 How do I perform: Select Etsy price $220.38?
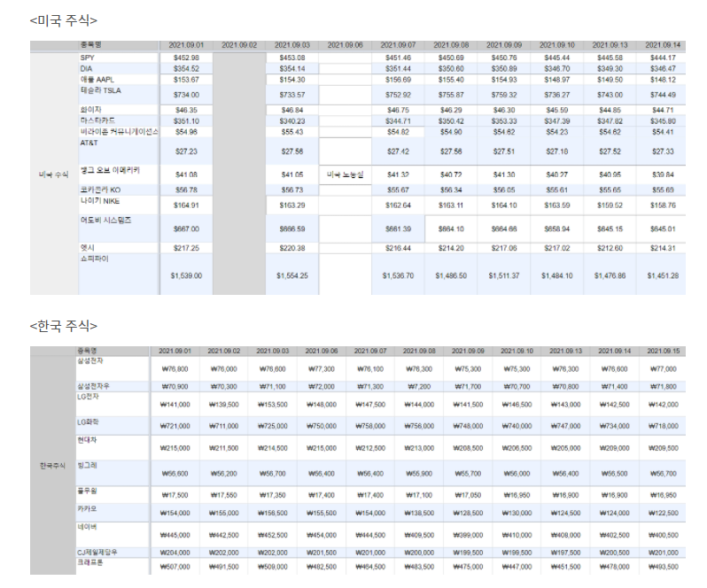click(292, 248)
